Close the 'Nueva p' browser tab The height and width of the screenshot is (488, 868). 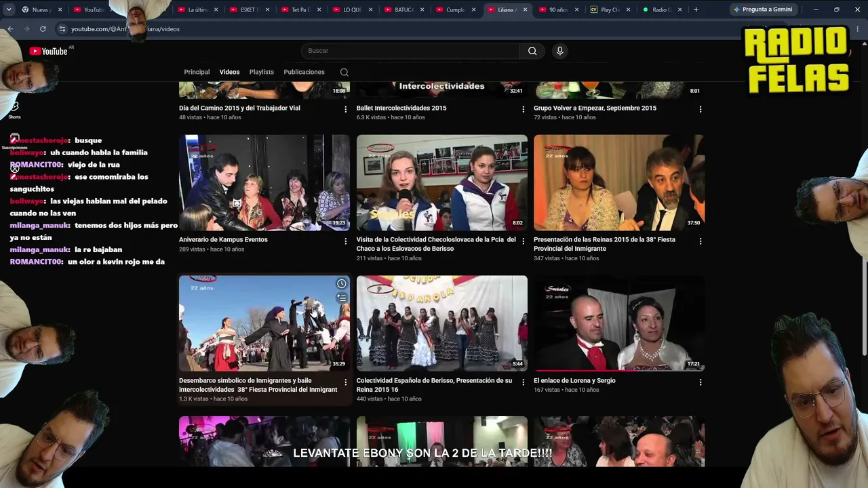(x=60, y=9)
